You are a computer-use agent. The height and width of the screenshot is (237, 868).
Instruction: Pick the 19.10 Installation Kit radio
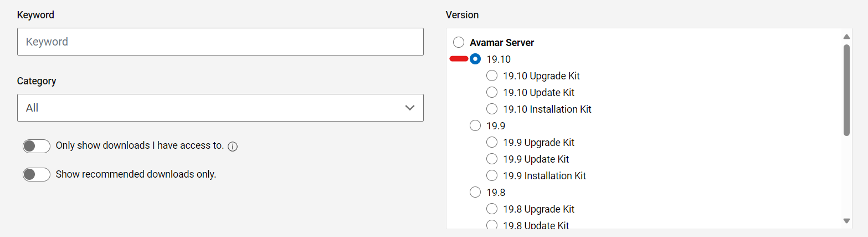(492, 109)
